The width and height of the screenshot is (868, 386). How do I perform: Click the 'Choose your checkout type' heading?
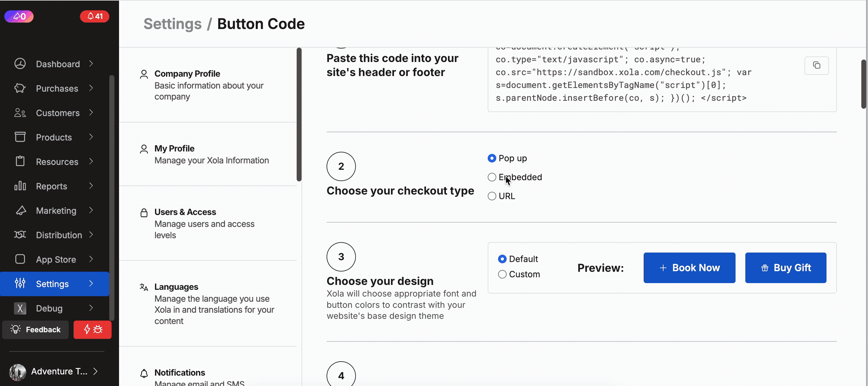[x=400, y=191]
